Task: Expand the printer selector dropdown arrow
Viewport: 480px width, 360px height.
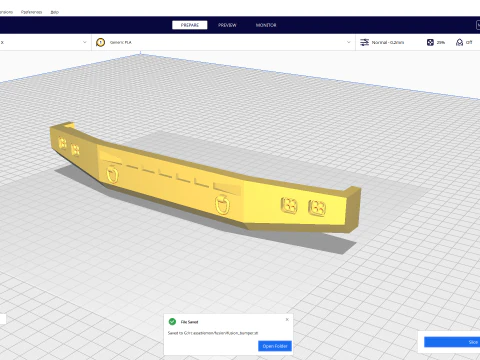Action: [84, 42]
